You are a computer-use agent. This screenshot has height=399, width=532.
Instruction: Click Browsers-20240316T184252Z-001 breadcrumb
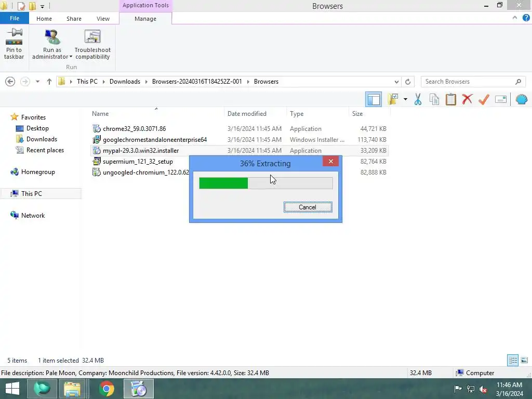click(x=197, y=82)
